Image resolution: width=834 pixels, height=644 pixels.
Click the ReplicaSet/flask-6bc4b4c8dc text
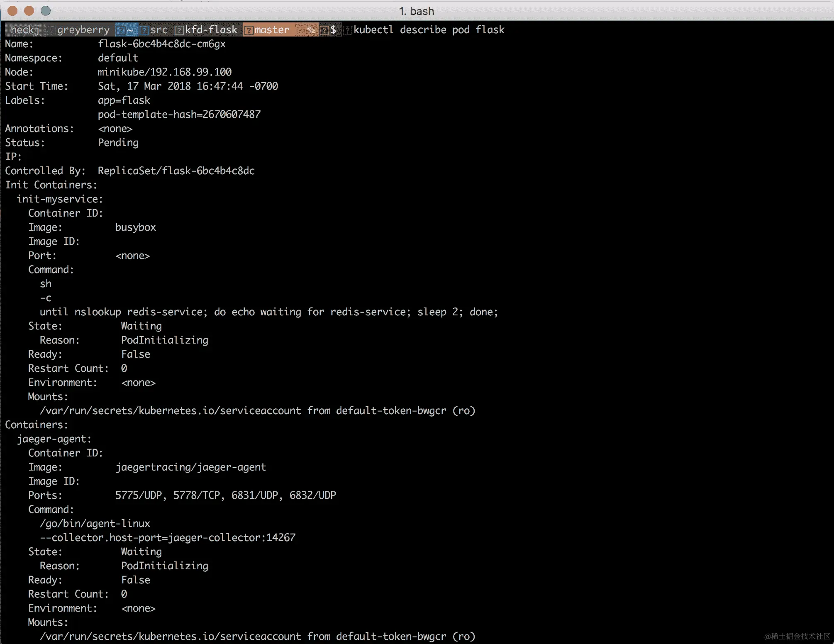coord(176,171)
